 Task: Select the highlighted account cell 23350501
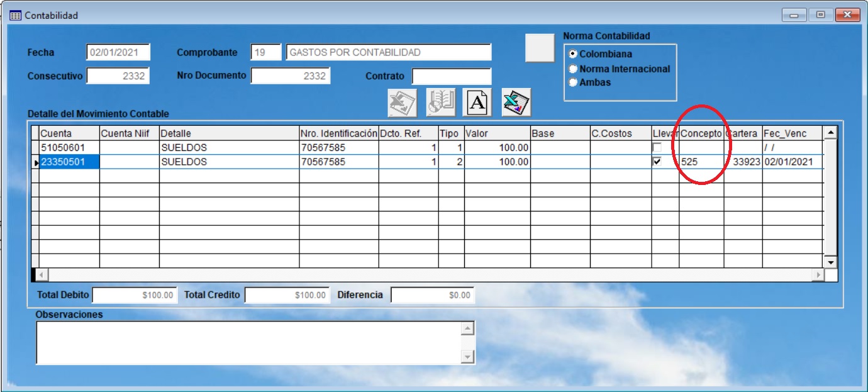pyautogui.click(x=69, y=162)
